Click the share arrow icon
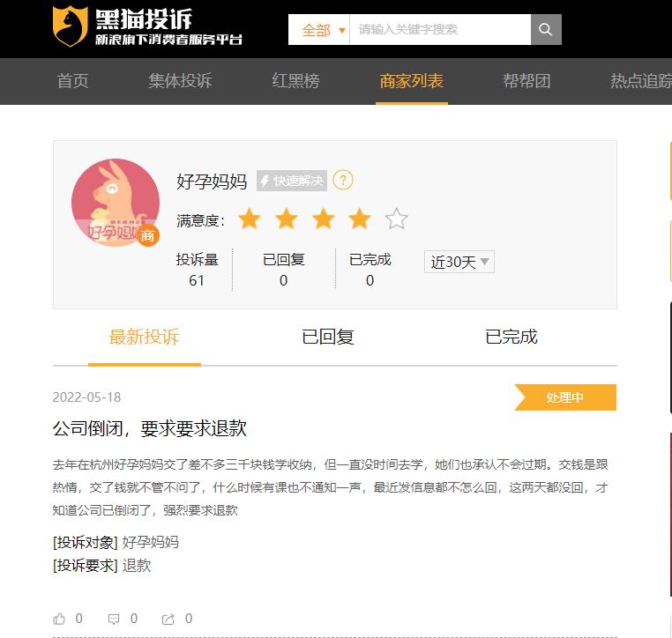Screen dimensions: 672x638 coord(168,619)
